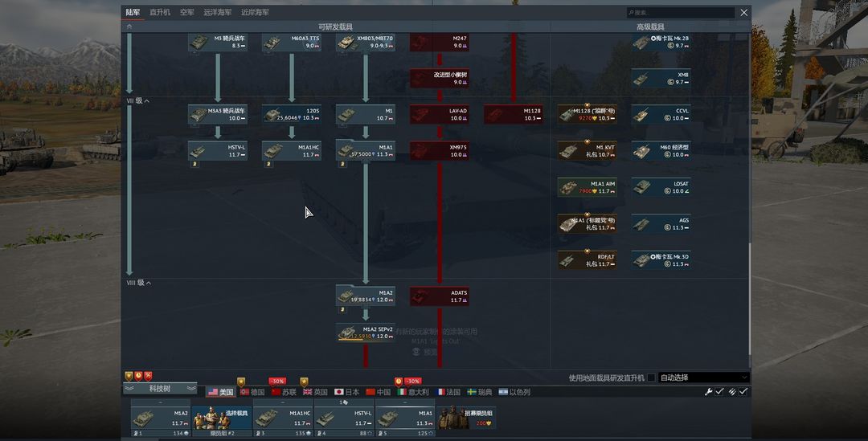Select the 120S tank card
Screen dimensions: 868x441
pos(292,115)
